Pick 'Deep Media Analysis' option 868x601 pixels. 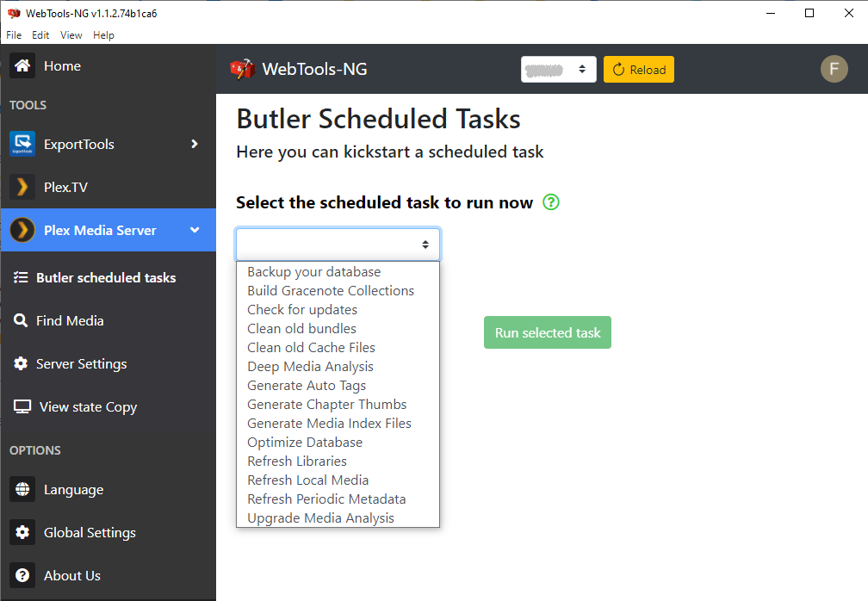pos(338,366)
